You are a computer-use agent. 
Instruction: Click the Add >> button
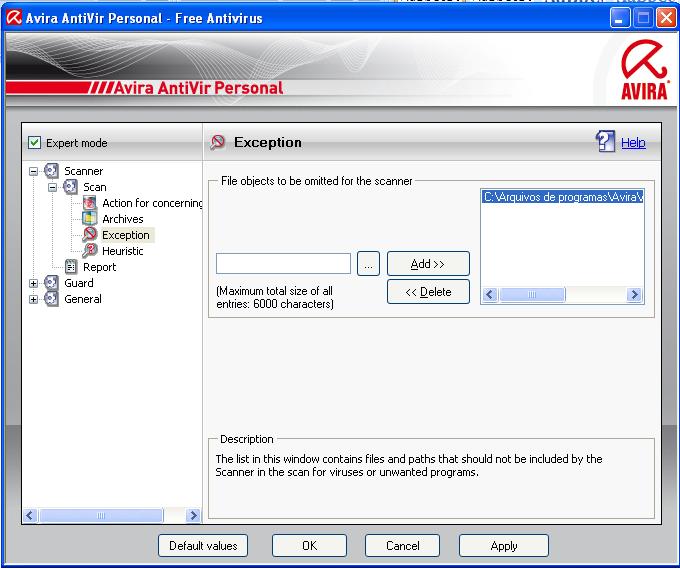[428, 264]
